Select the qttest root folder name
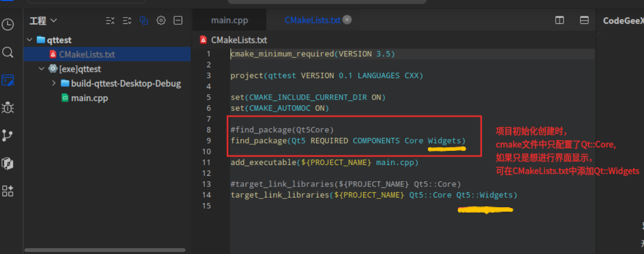This screenshot has height=254, width=644. pos(59,40)
